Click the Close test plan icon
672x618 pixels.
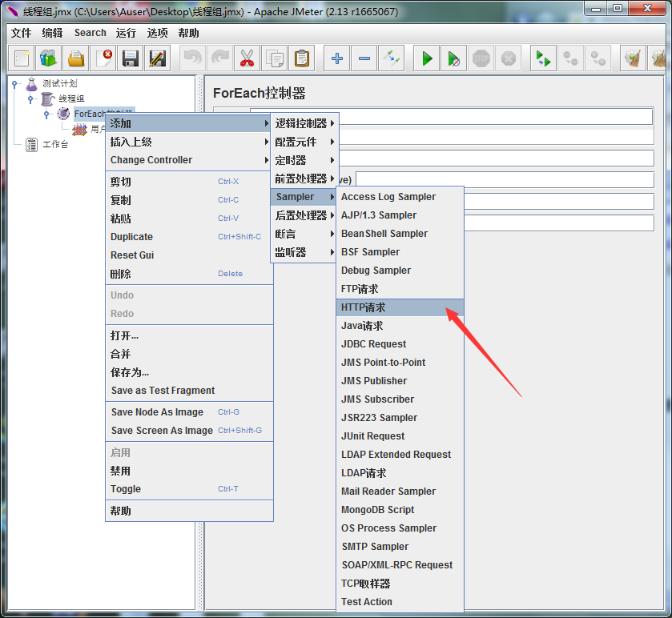point(103,58)
